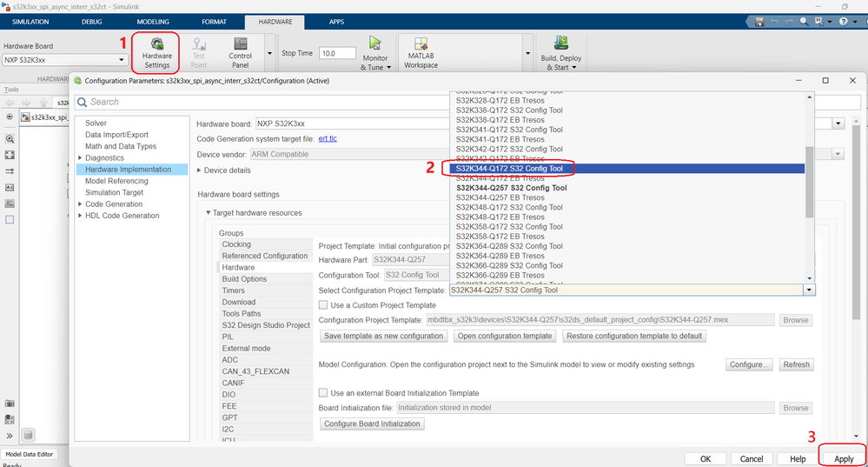868x467 pixels.
Task: Enable Use a Custom Project Template
Action: [x=323, y=305]
